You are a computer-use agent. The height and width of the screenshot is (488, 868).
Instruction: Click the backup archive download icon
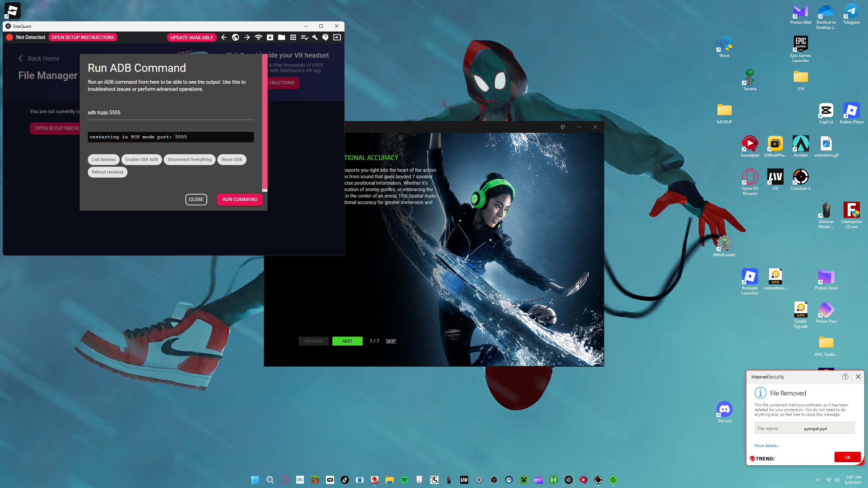[270, 37]
